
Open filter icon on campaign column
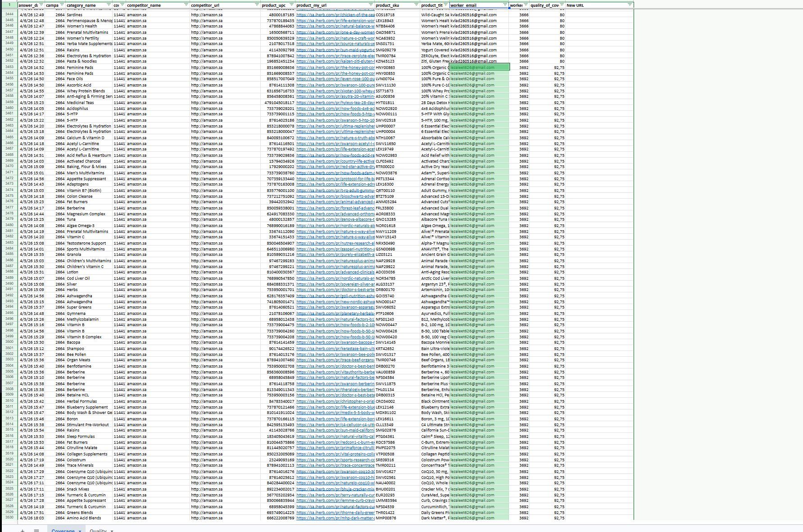(x=62, y=5)
